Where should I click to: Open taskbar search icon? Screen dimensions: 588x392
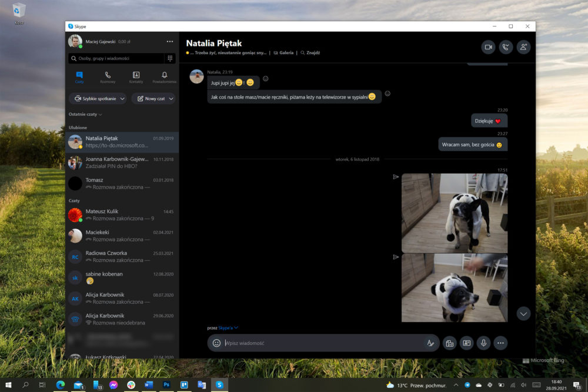25,384
